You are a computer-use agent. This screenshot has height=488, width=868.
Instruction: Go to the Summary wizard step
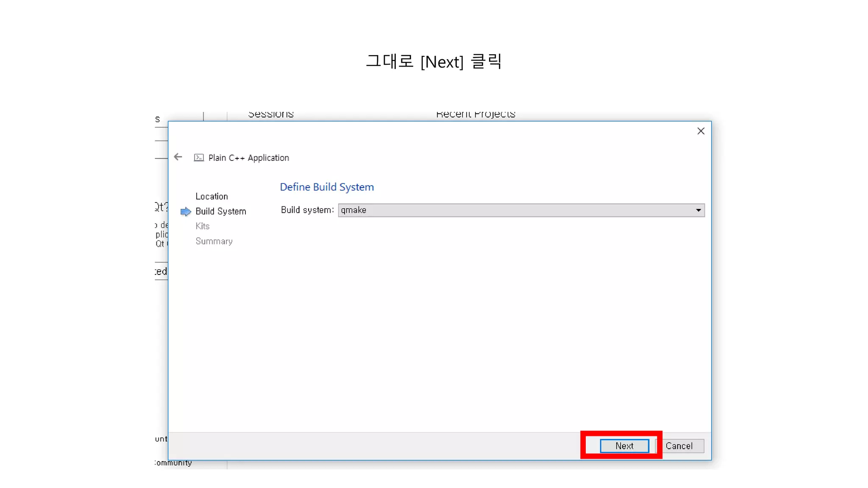click(x=214, y=241)
